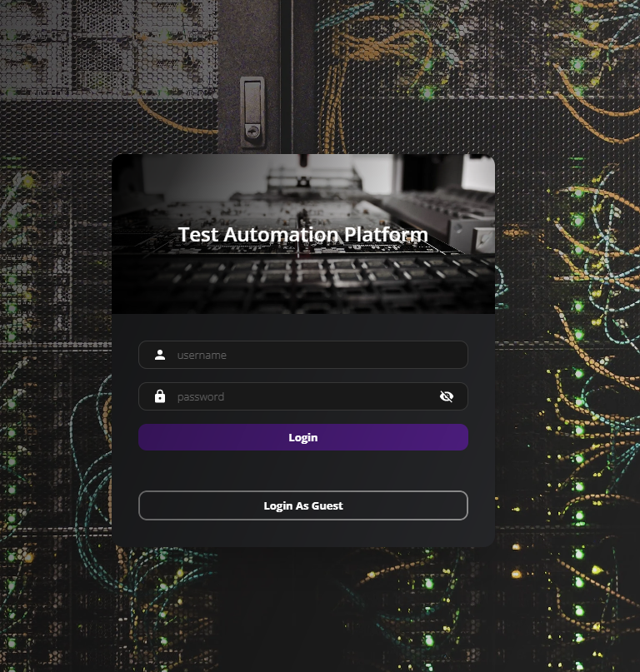Toggle password visibility eye icon
The height and width of the screenshot is (672, 640).
tap(447, 396)
